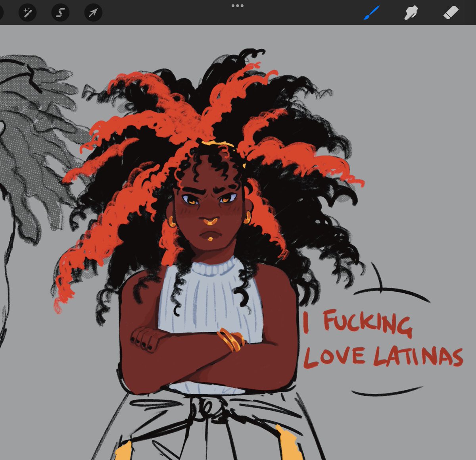This screenshot has width=476, height=460.
Task: Open the Selection tool
Action: (x=60, y=13)
